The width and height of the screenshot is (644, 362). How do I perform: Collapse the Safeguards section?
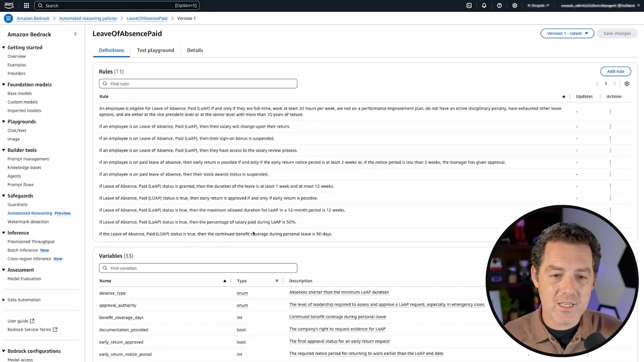coord(4,196)
